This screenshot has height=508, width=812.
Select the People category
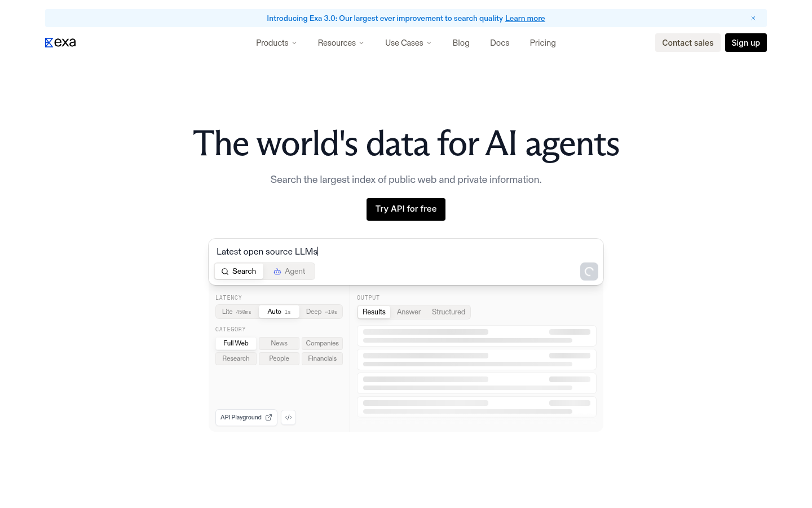279,358
